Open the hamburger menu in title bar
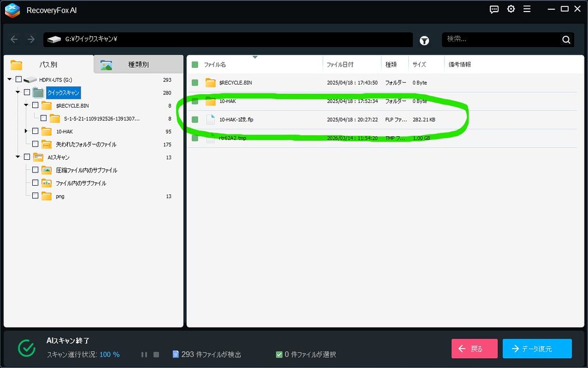This screenshot has width=588, height=368. (527, 9)
